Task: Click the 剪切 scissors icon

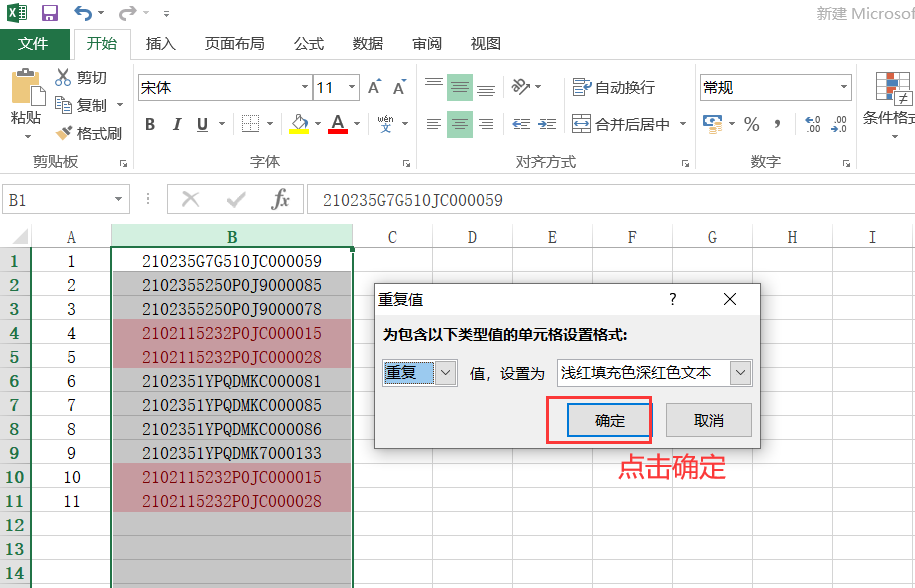Action: coord(63,78)
